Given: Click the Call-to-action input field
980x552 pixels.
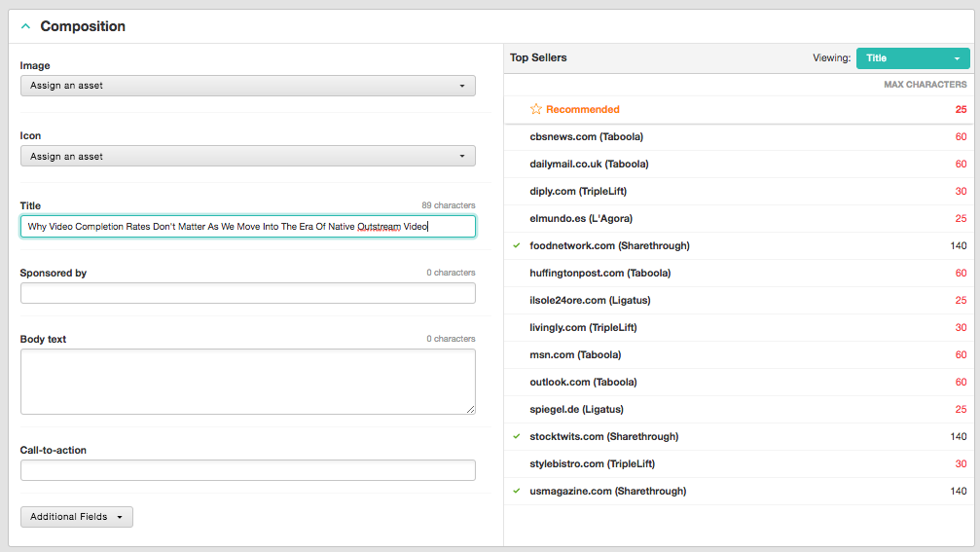Looking at the screenshot, I should click(247, 470).
